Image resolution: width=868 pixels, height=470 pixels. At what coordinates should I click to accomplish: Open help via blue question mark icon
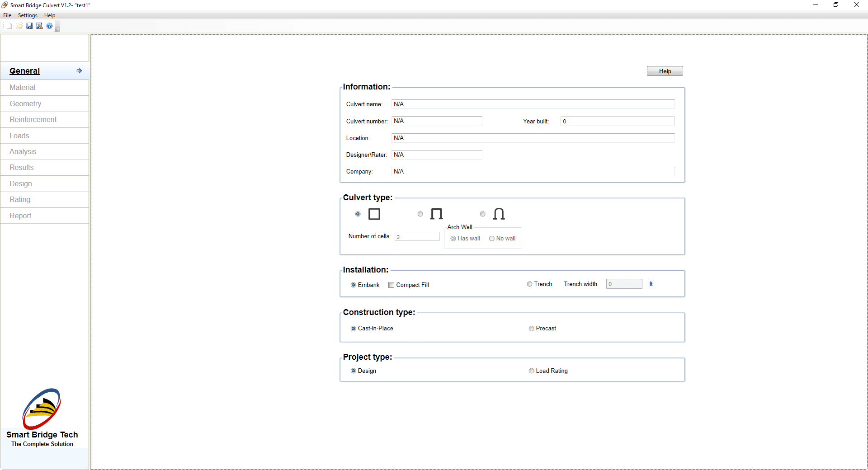[x=49, y=26]
